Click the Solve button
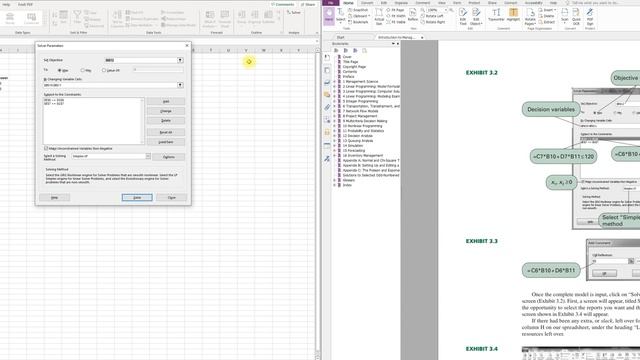640x360 pixels. click(137, 198)
